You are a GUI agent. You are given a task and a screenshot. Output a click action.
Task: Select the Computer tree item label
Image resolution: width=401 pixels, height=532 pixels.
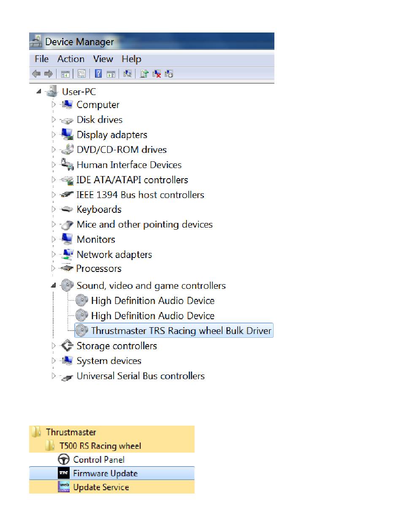tap(98, 105)
